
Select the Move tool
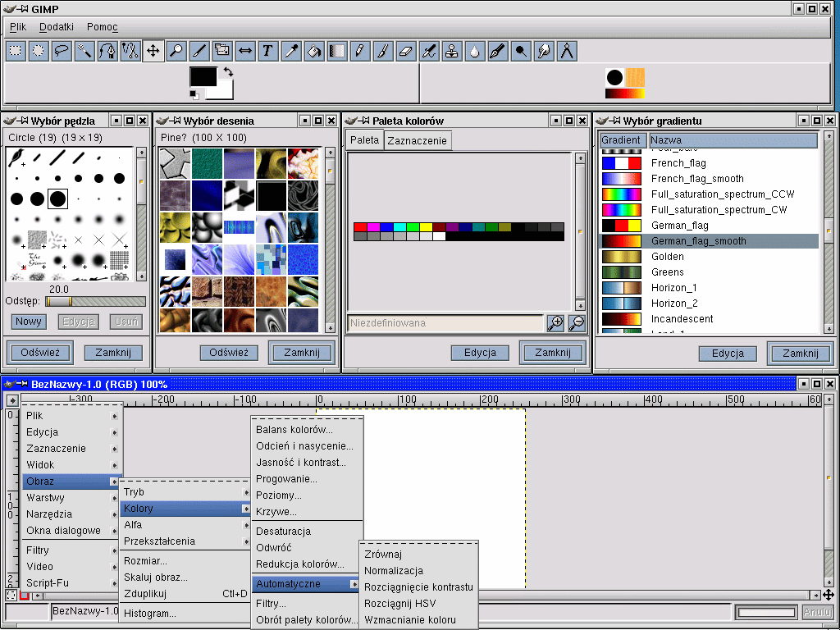tap(153, 52)
